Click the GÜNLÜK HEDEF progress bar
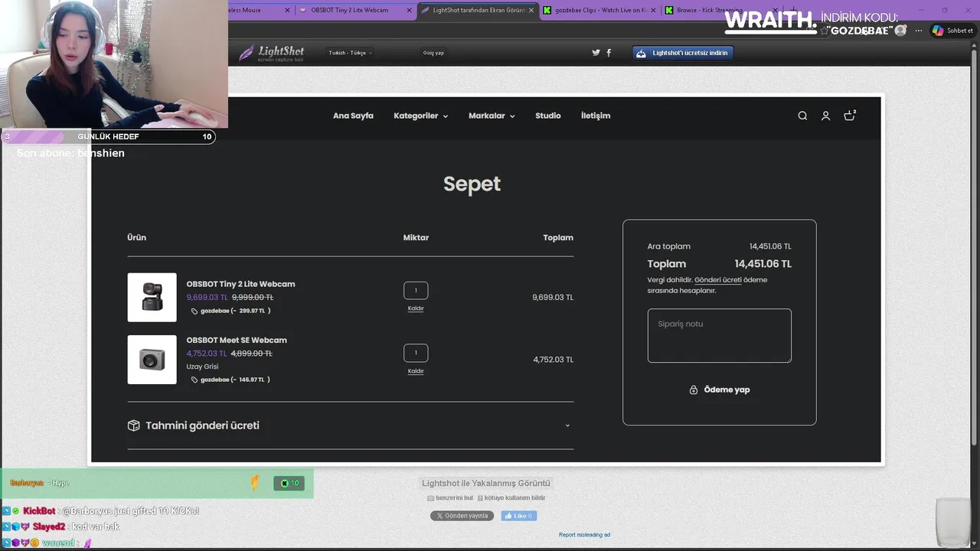The image size is (980, 551). (108, 137)
